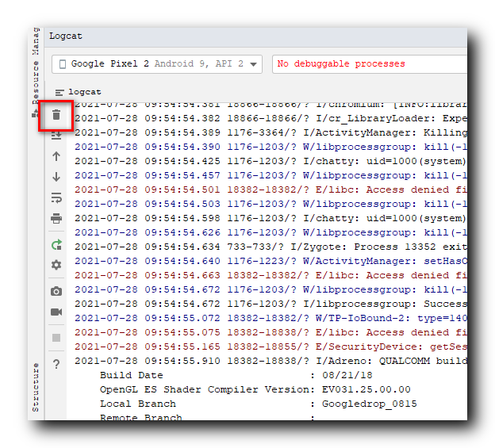Screen dimensions: 495x448
Task: Open logcat settings gear icon
Action: click(56, 265)
